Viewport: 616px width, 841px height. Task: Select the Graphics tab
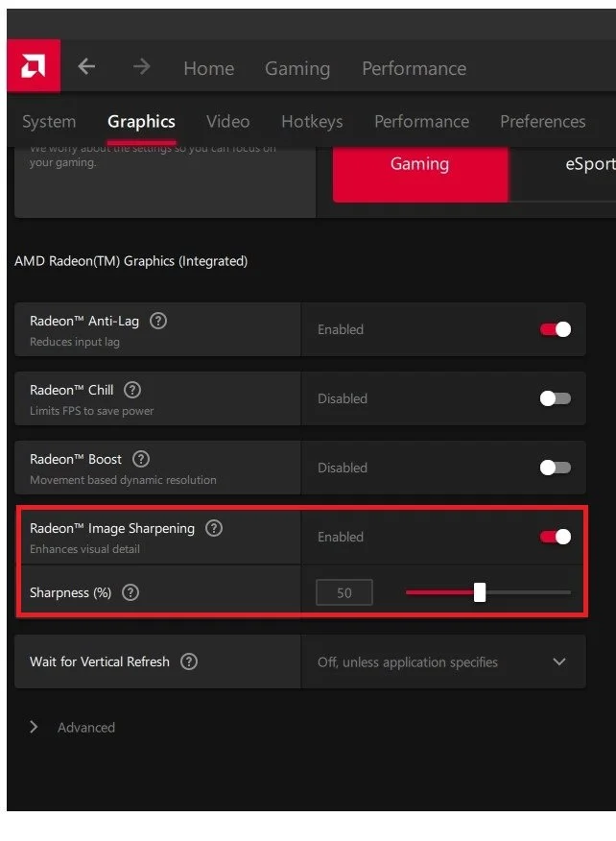click(141, 122)
